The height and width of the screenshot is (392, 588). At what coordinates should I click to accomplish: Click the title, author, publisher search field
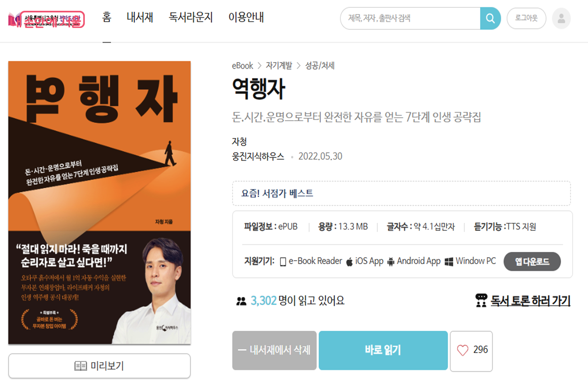(411, 19)
